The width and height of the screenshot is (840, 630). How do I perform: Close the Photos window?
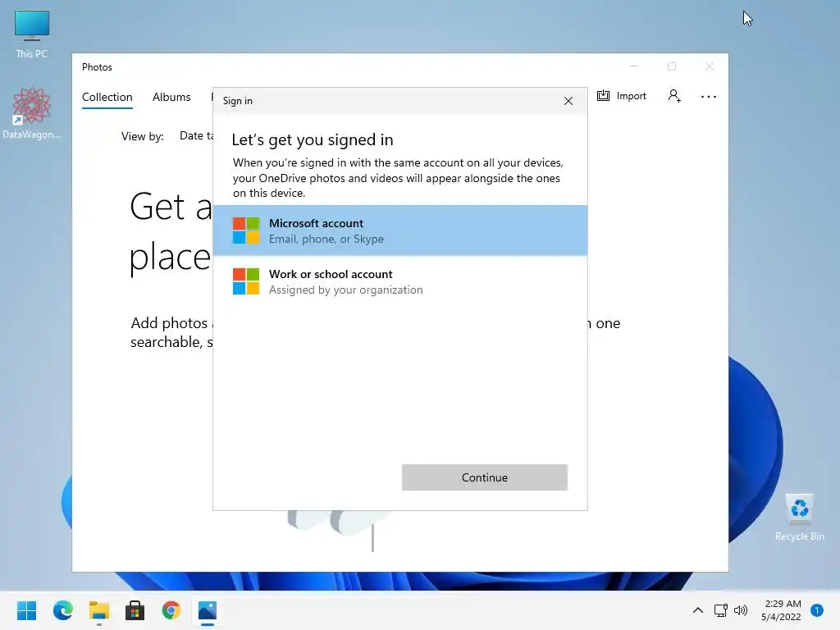point(710,66)
